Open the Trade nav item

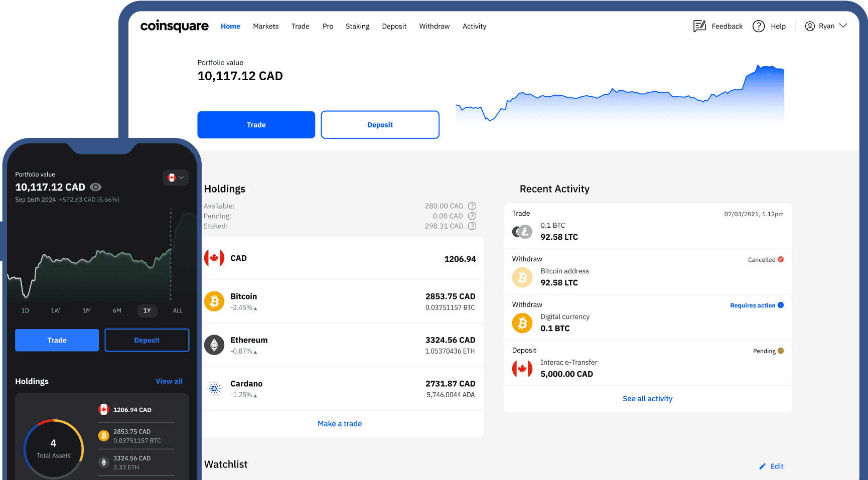[x=300, y=26]
